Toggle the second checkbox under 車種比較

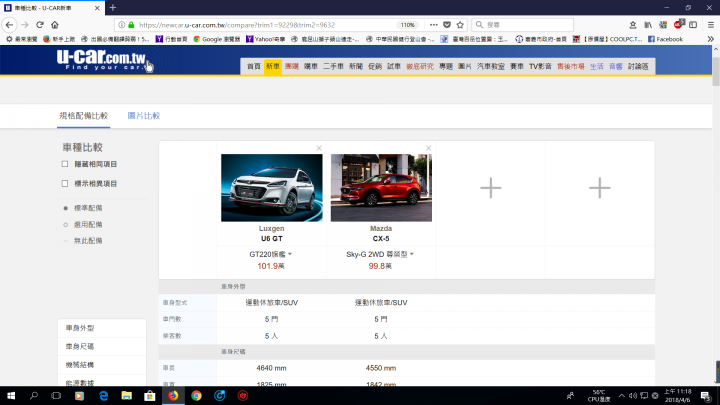pos(65,183)
